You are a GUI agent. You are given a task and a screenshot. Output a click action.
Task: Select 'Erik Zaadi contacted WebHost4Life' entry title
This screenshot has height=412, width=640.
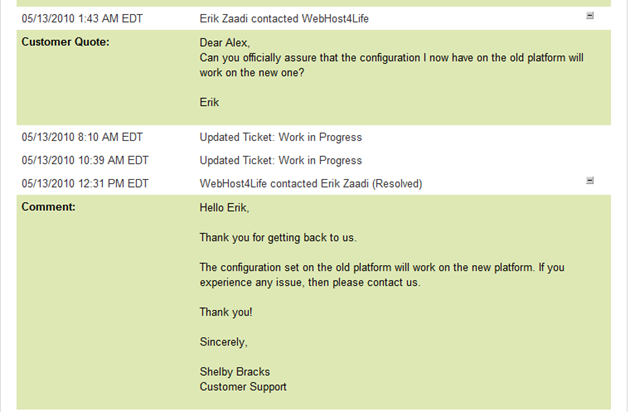[x=284, y=19]
